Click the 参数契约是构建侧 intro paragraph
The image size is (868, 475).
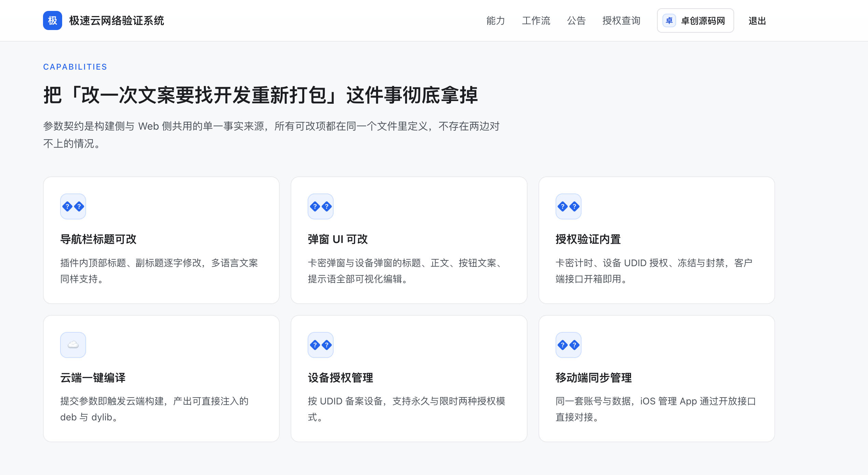271,135
